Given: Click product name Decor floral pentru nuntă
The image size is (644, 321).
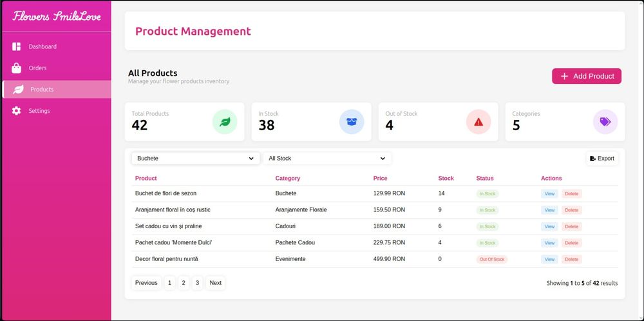Looking at the screenshot, I should click(166, 259).
